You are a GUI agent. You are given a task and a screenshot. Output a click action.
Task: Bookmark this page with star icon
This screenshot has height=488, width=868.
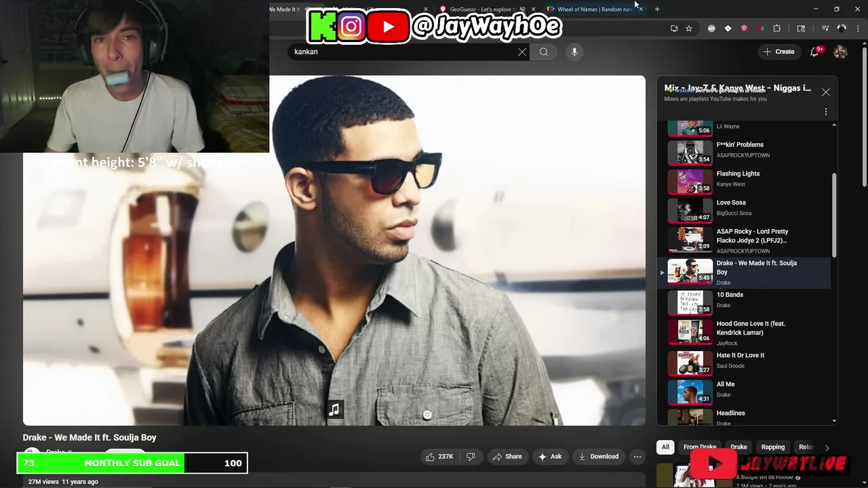pos(689,28)
